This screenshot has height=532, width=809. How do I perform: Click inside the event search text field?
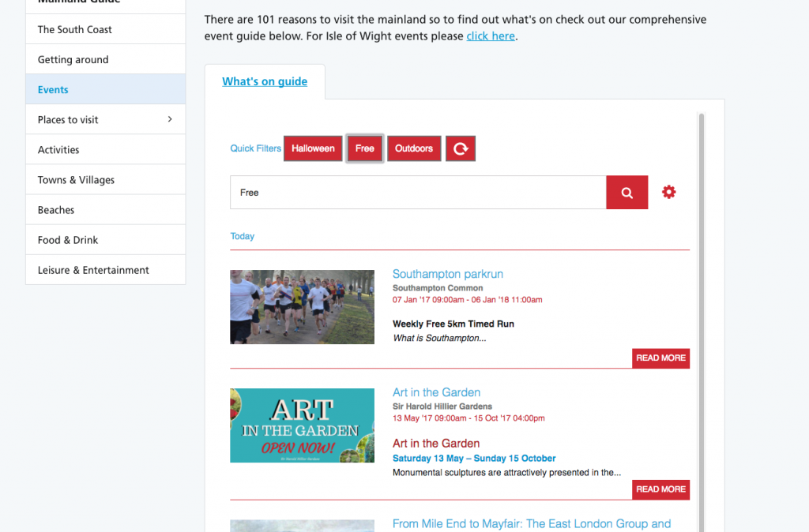coord(417,193)
